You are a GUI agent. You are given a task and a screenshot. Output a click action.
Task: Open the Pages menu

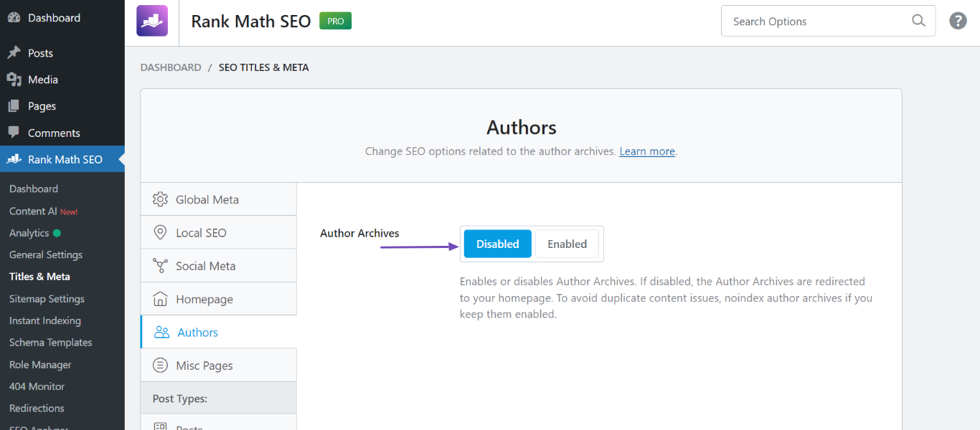tap(62, 106)
